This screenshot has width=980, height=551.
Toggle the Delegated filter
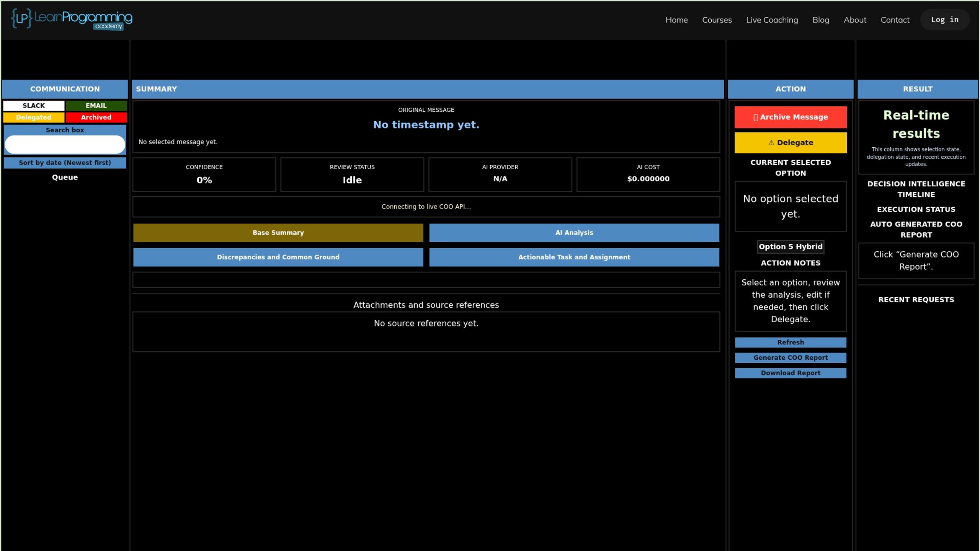click(34, 117)
